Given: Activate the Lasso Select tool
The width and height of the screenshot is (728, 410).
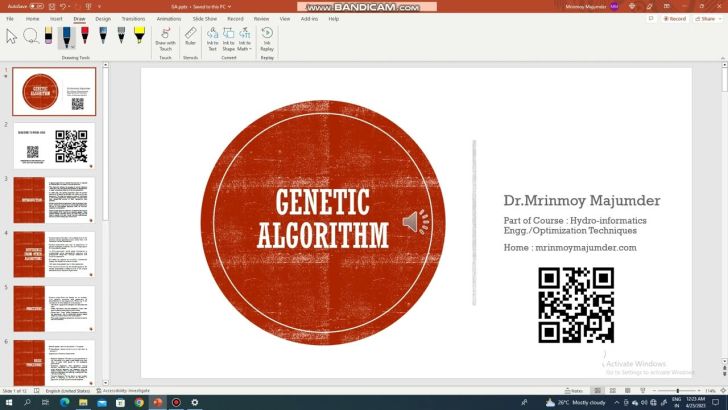Looking at the screenshot, I should pos(31,36).
